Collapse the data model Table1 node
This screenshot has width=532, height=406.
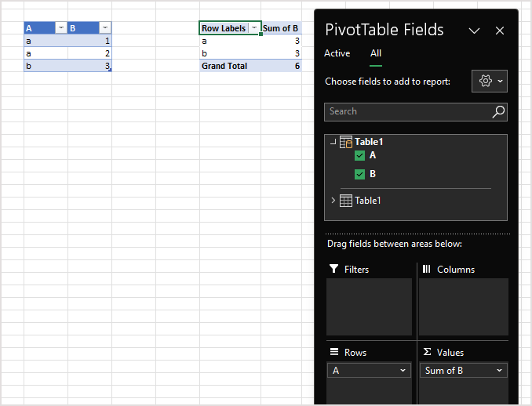click(x=333, y=142)
